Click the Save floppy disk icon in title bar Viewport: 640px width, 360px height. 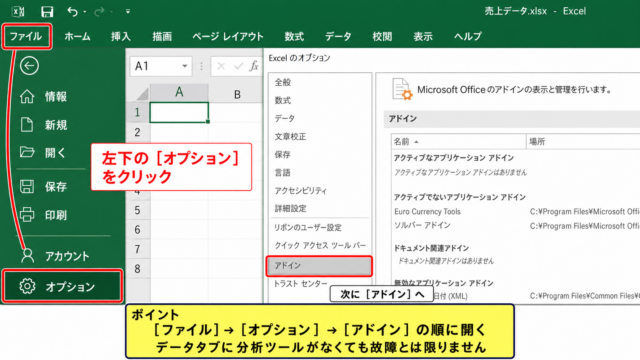(x=47, y=11)
